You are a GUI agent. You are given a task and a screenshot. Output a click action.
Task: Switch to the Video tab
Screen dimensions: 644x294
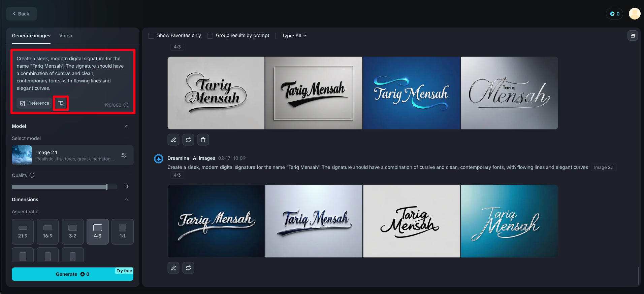(66, 36)
